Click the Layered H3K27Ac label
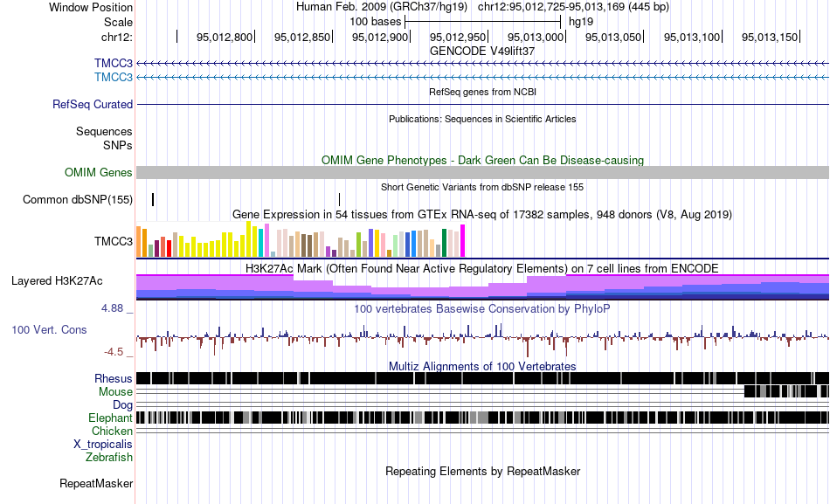The height and width of the screenshot is (504, 830). coord(57,280)
